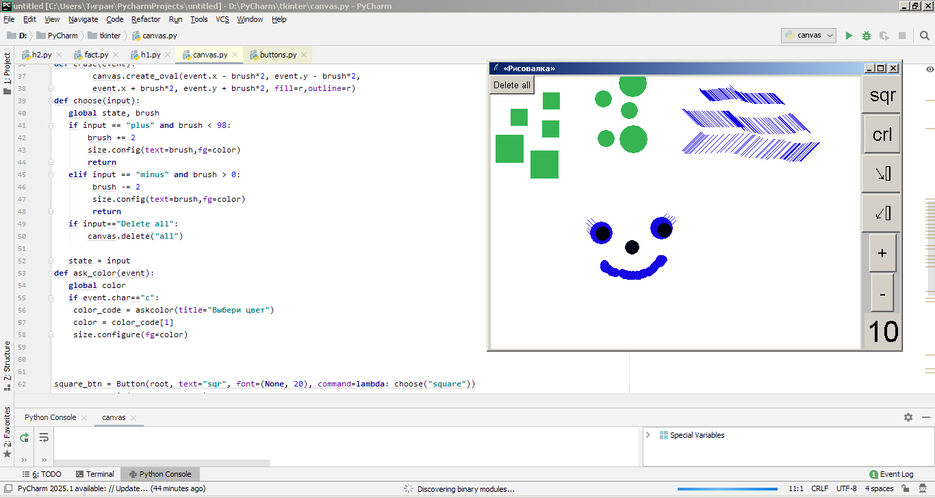The height and width of the screenshot is (498, 935).
Task: Click second expand-more chevrons under the soft-wrap icon
Action: coord(44,460)
